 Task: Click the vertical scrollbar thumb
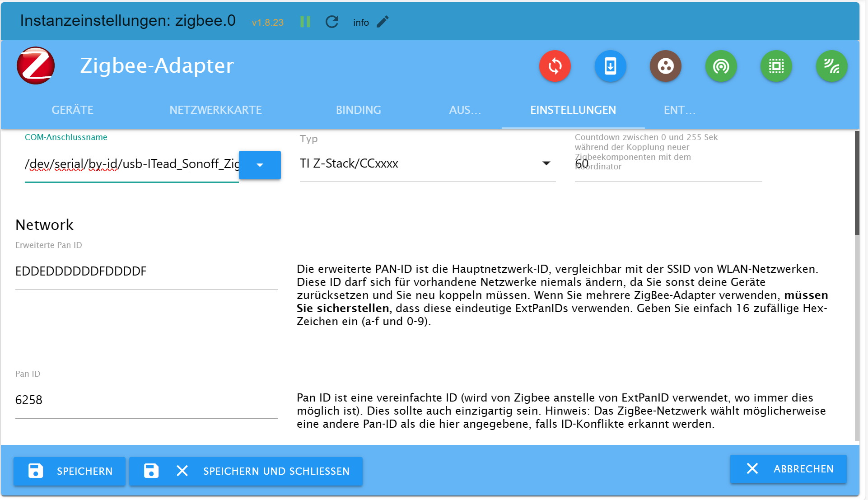pyautogui.click(x=857, y=183)
